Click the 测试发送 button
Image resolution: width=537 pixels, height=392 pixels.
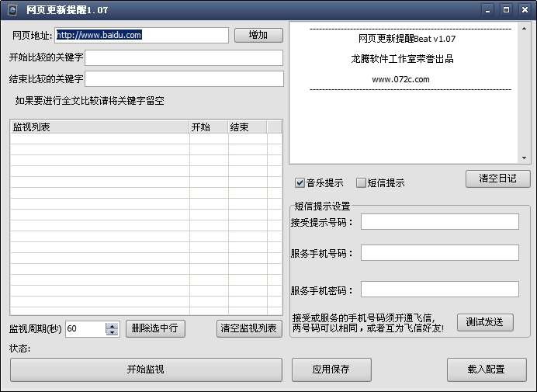click(485, 322)
